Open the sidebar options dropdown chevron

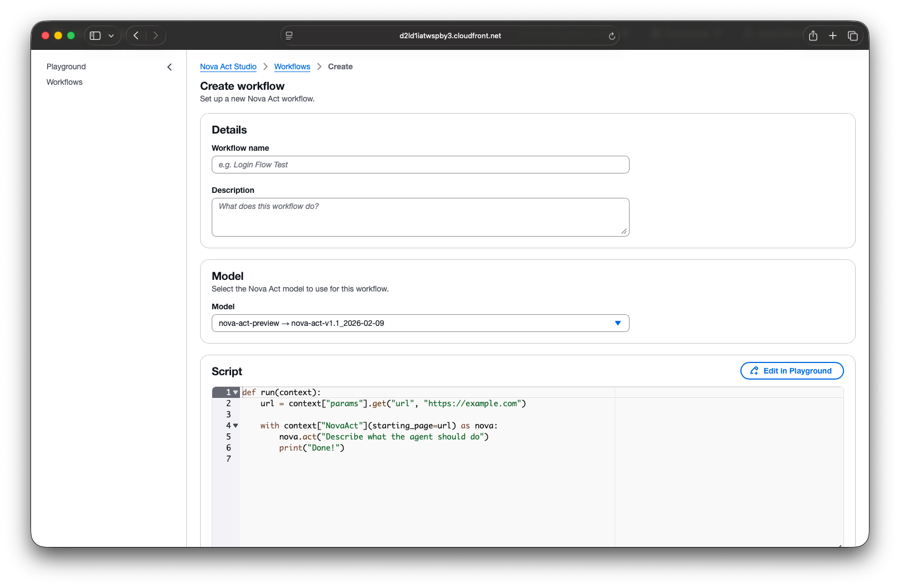(111, 35)
